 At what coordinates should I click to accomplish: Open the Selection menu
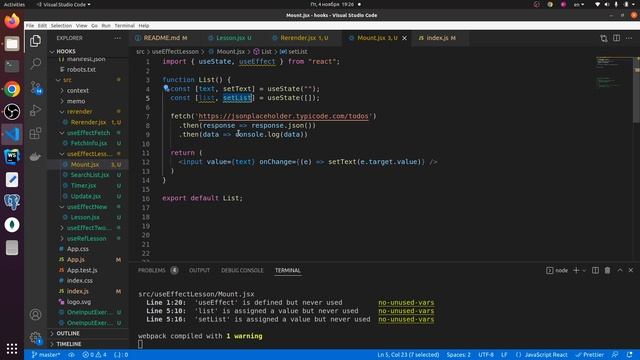tap(61, 25)
